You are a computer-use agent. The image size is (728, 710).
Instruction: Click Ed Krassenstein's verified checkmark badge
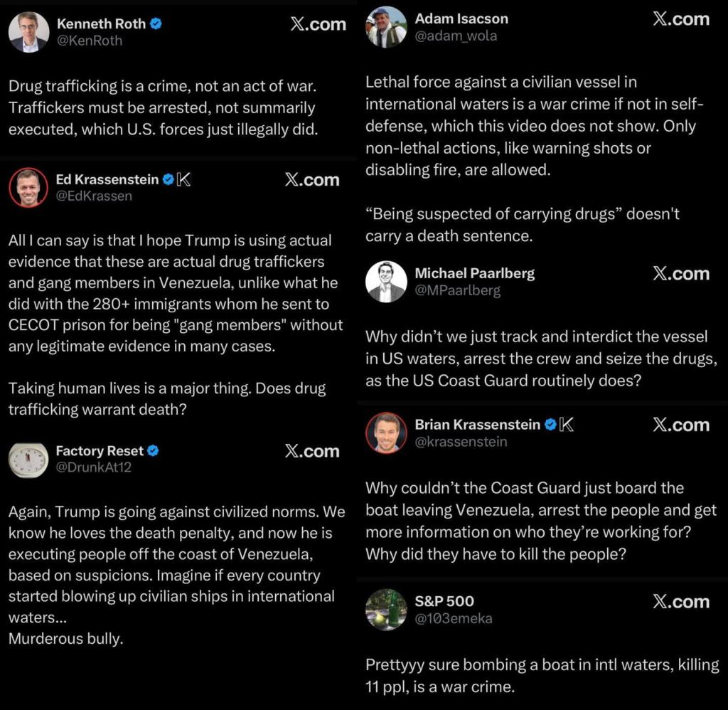[x=168, y=179]
